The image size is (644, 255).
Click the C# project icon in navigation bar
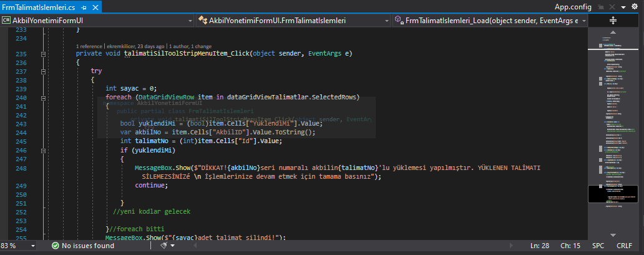tap(6, 20)
